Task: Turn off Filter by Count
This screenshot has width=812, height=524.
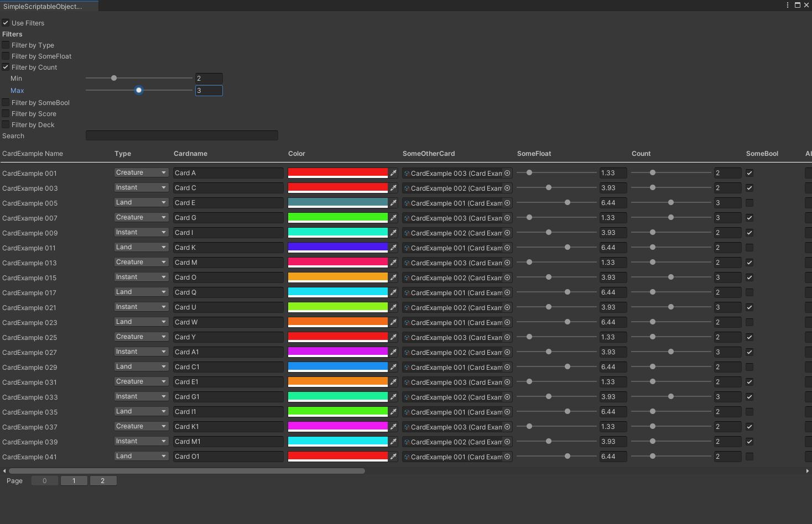Action: [6, 67]
